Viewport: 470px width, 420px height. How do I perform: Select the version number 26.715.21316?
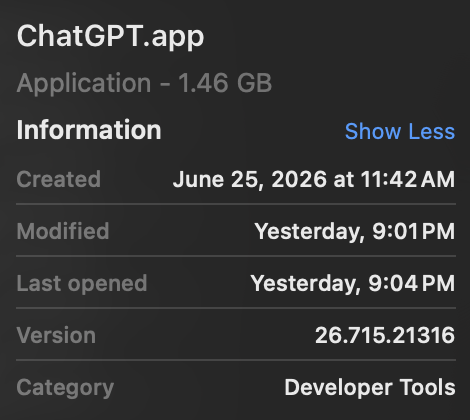pyautogui.click(x=385, y=335)
